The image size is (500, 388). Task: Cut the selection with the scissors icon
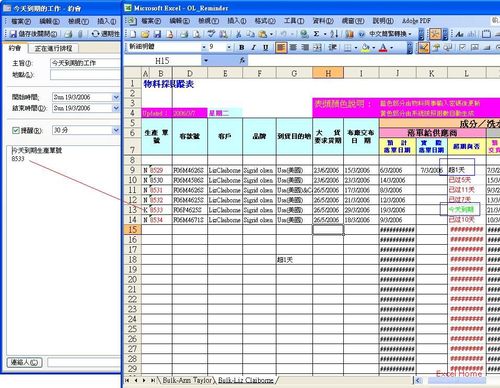(x=238, y=34)
